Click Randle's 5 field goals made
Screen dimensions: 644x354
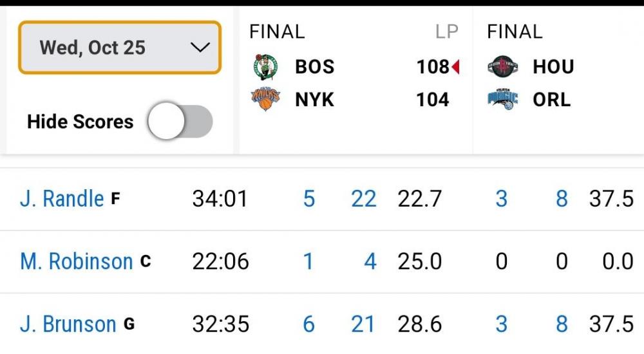pyautogui.click(x=308, y=199)
